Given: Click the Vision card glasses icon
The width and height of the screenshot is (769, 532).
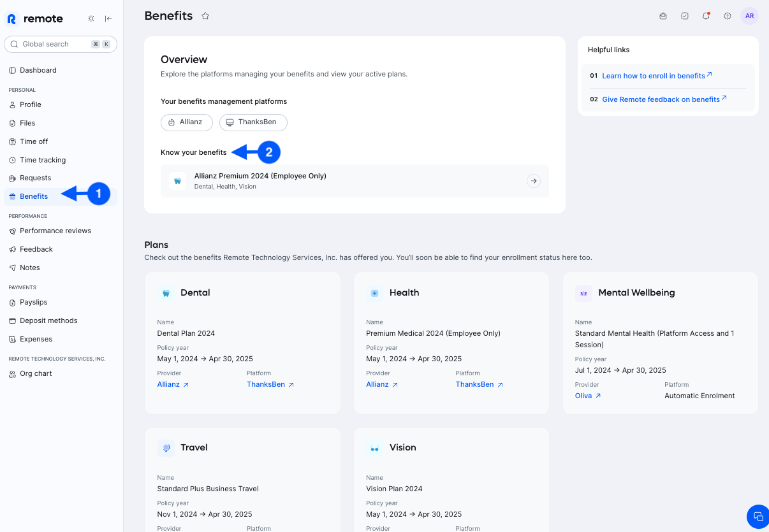Looking at the screenshot, I should coord(375,448).
